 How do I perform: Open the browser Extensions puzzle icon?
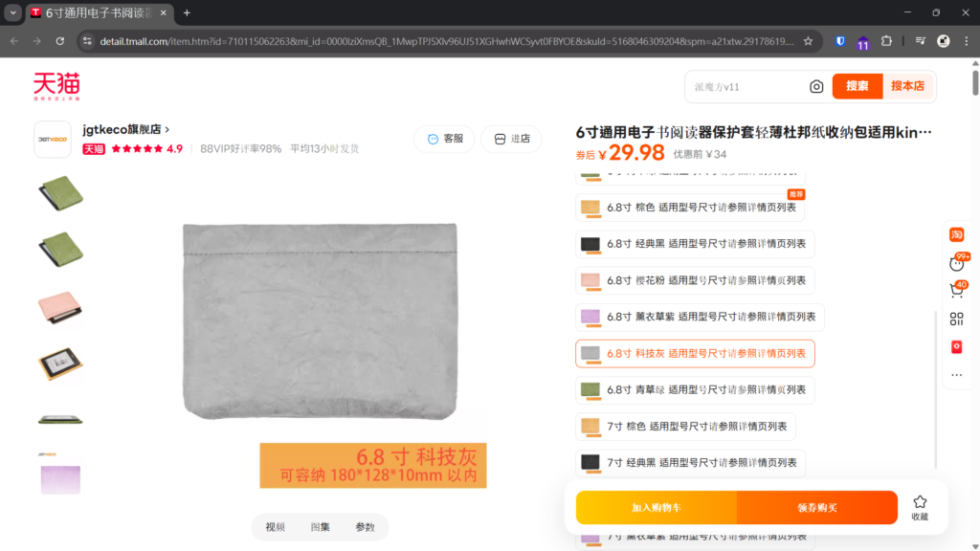[x=886, y=41]
